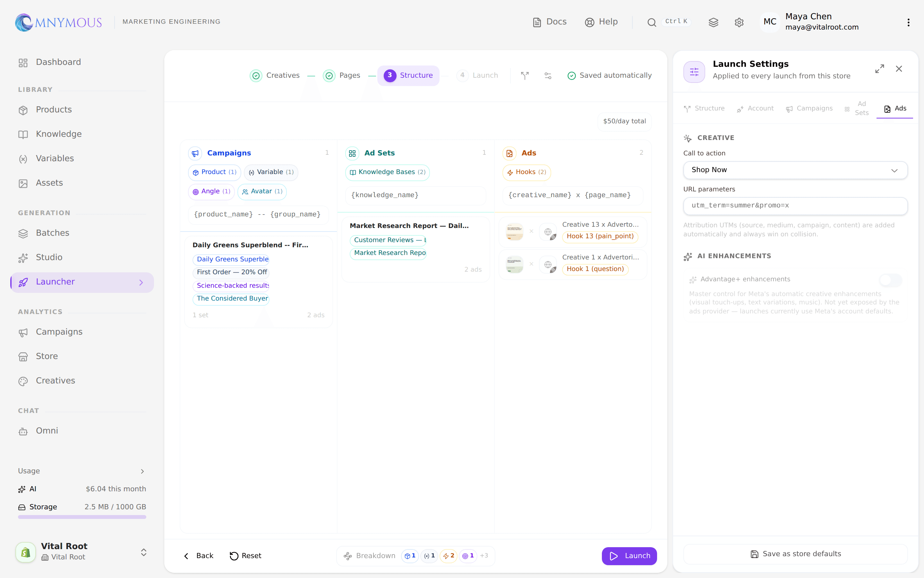Select the Market Research Report ad set card
This screenshot has width=924, height=578.
pos(415,250)
